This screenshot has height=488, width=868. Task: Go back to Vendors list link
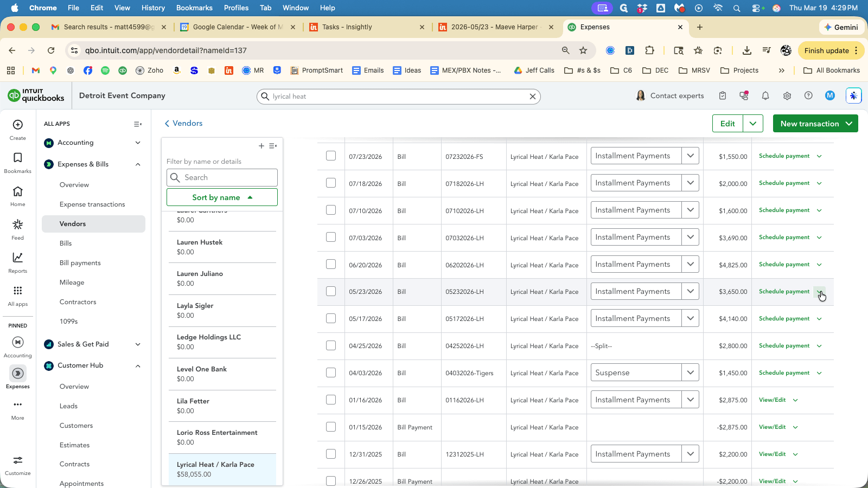click(x=183, y=123)
